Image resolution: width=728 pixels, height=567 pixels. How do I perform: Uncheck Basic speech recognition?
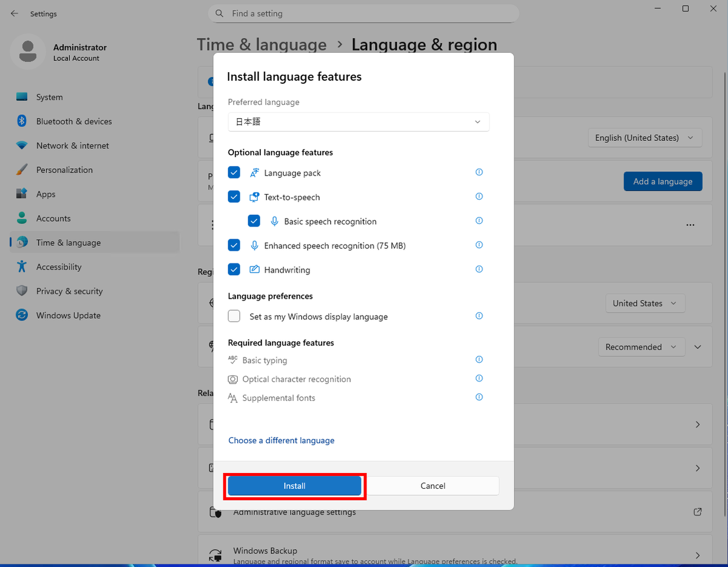pos(254,220)
